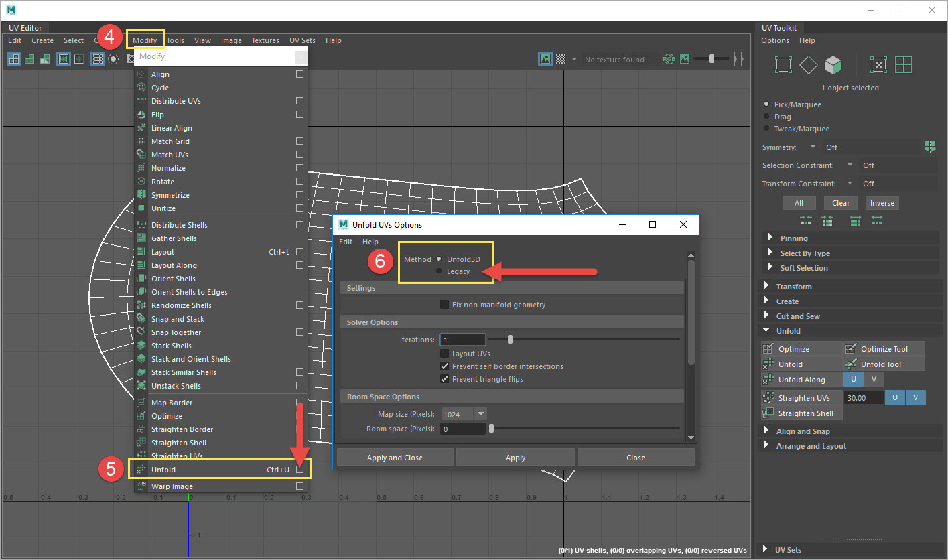Viewport: 948px width, 560px height.
Task: Toggle the dotted-circle isolate select icon
Action: 113,59
